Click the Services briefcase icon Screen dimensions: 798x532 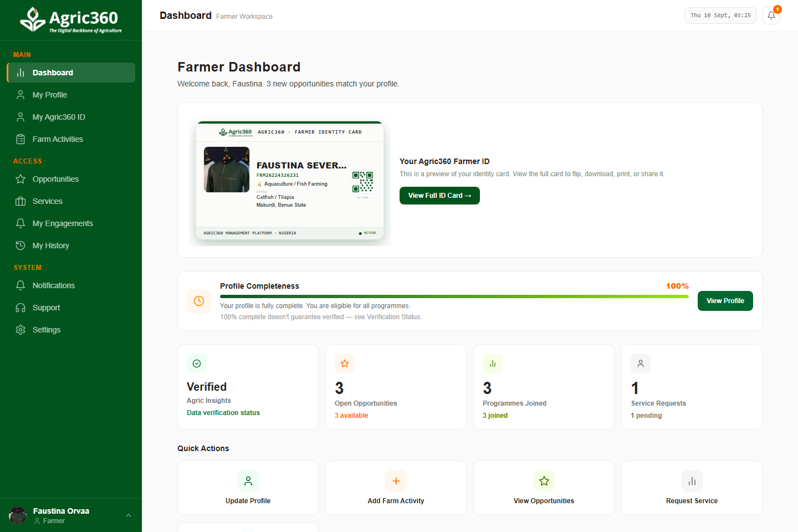click(21, 201)
